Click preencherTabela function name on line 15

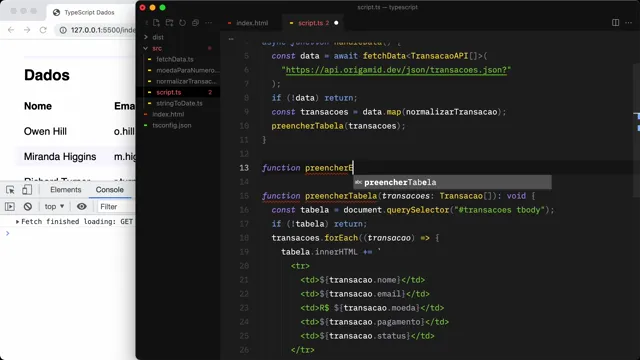pyautogui.click(x=341, y=196)
